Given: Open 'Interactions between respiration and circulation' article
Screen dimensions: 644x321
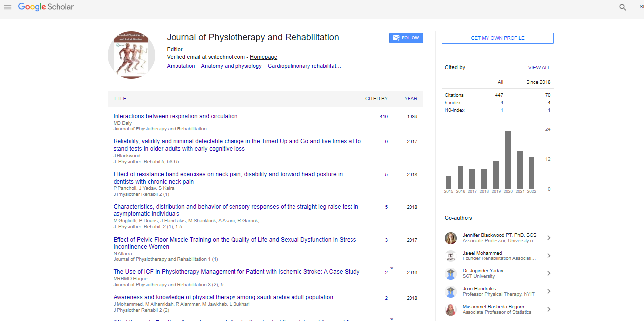Looking at the screenshot, I should (x=176, y=116).
